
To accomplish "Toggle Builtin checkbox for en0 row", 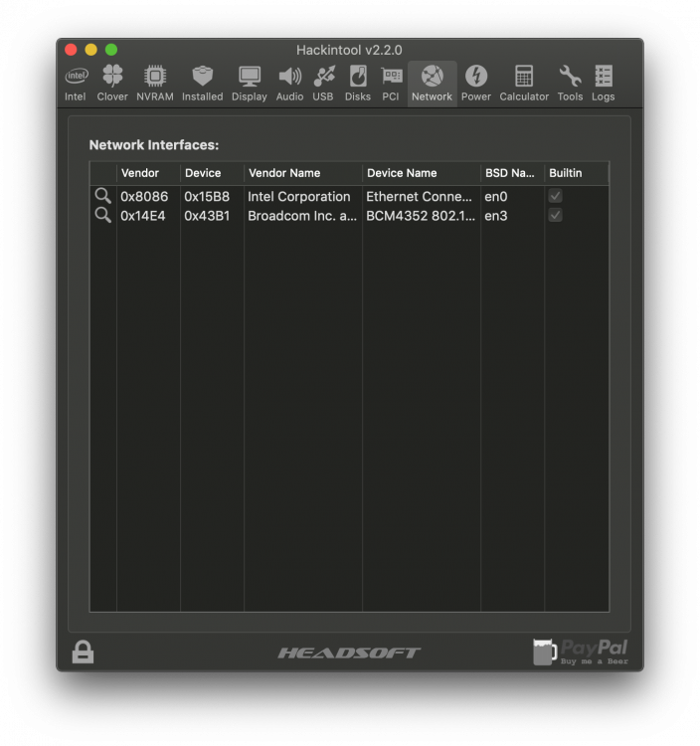I will coord(555,196).
